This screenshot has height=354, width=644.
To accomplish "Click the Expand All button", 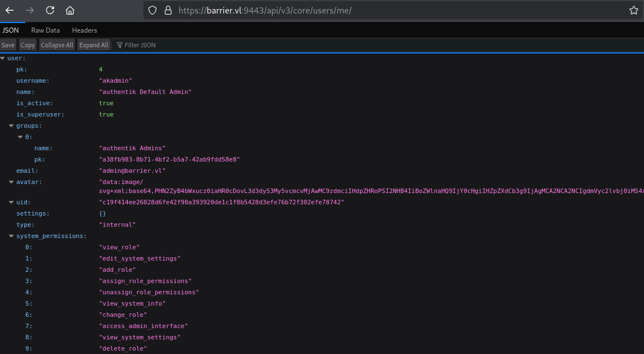I will (94, 45).
